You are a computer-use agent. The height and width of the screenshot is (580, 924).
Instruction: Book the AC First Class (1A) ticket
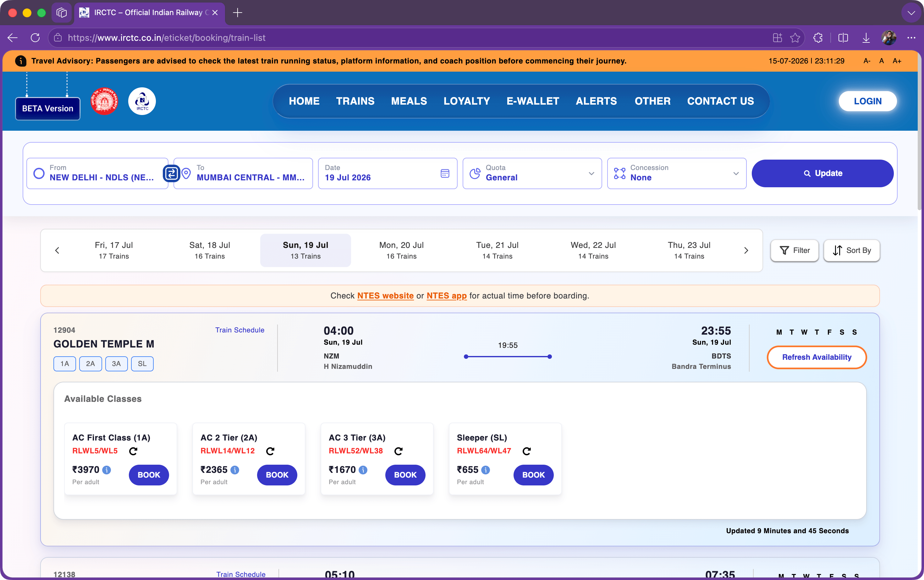[x=149, y=475]
